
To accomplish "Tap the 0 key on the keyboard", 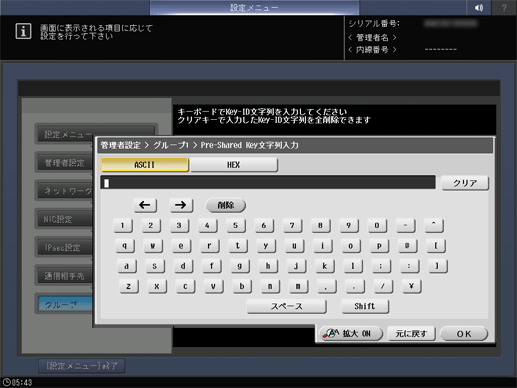I will (377, 226).
